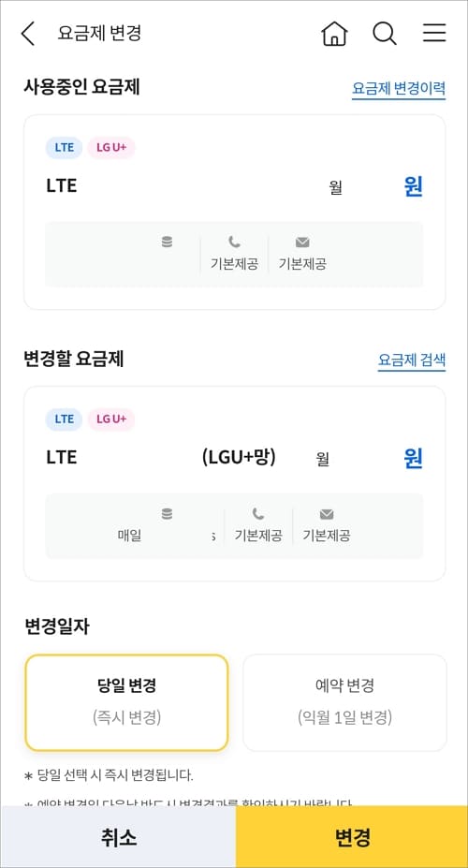Tap the back arrow icon

[x=28, y=34]
